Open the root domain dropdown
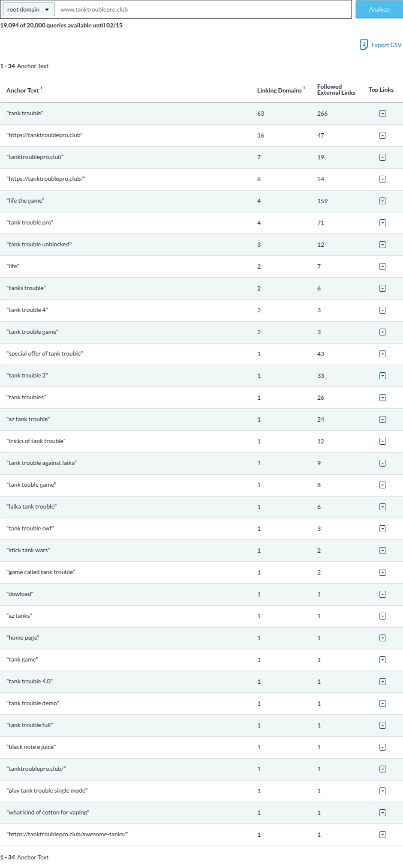Screen dimensions: 403x868 coord(28,9)
